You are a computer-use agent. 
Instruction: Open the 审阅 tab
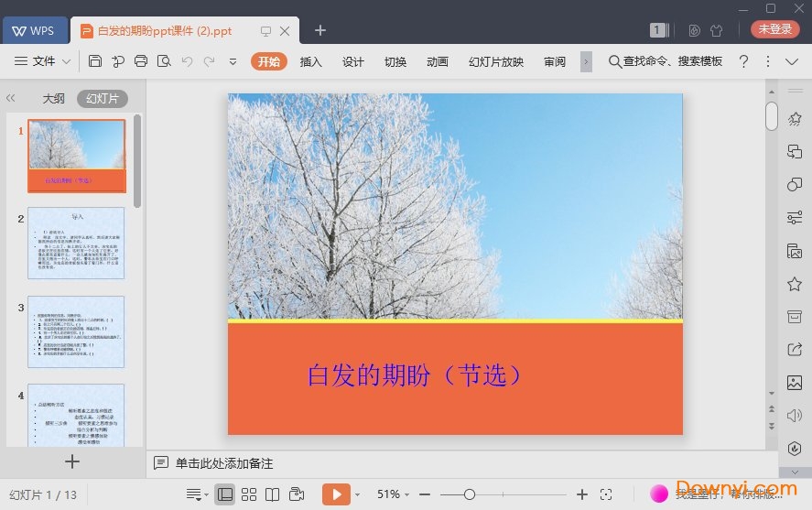click(555, 61)
